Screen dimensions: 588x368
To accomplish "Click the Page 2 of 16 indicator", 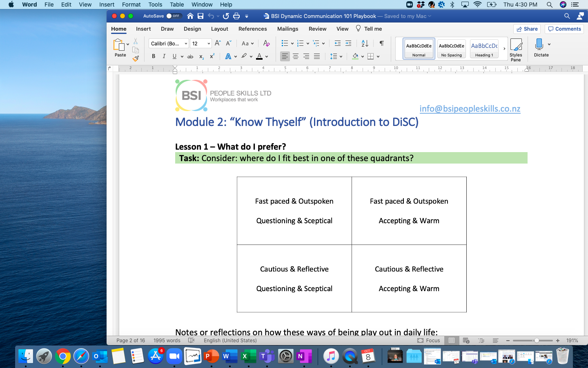I will (x=131, y=340).
